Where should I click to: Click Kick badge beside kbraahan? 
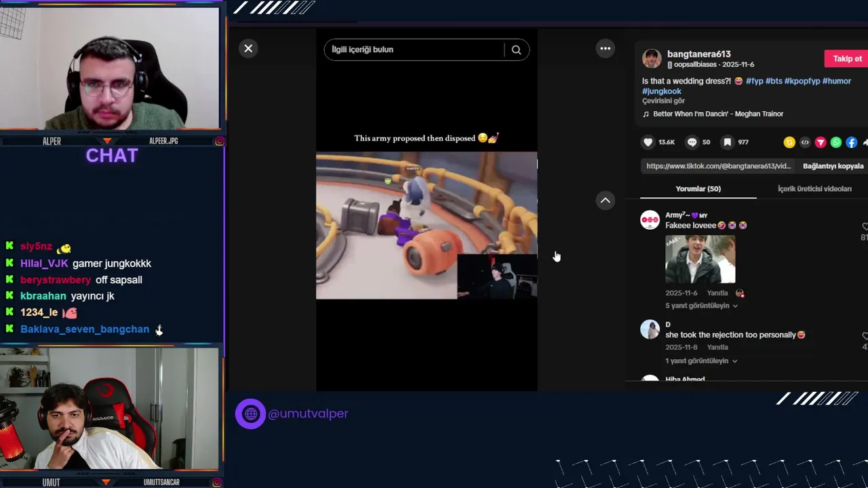9,296
